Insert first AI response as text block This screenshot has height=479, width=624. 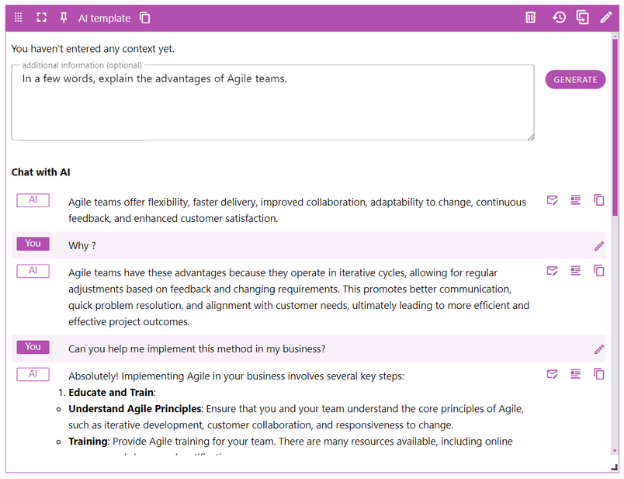(x=575, y=200)
